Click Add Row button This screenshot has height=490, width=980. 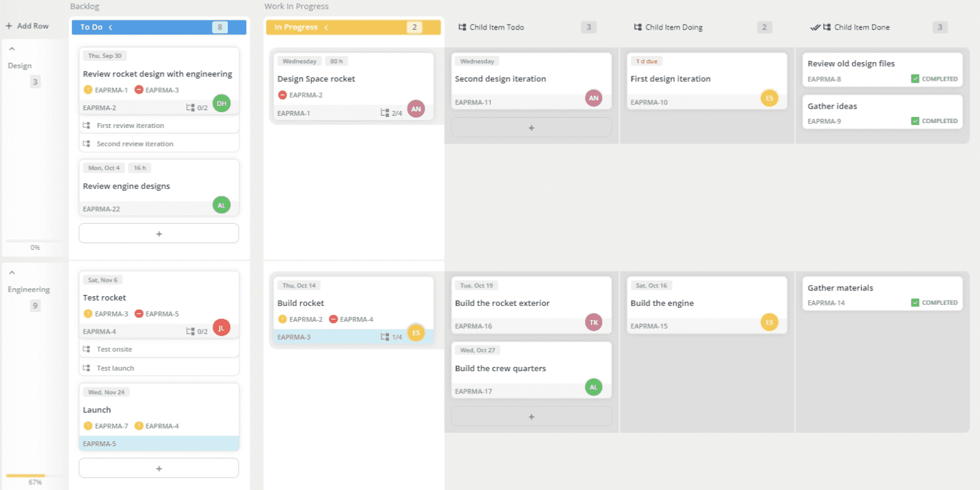(27, 26)
